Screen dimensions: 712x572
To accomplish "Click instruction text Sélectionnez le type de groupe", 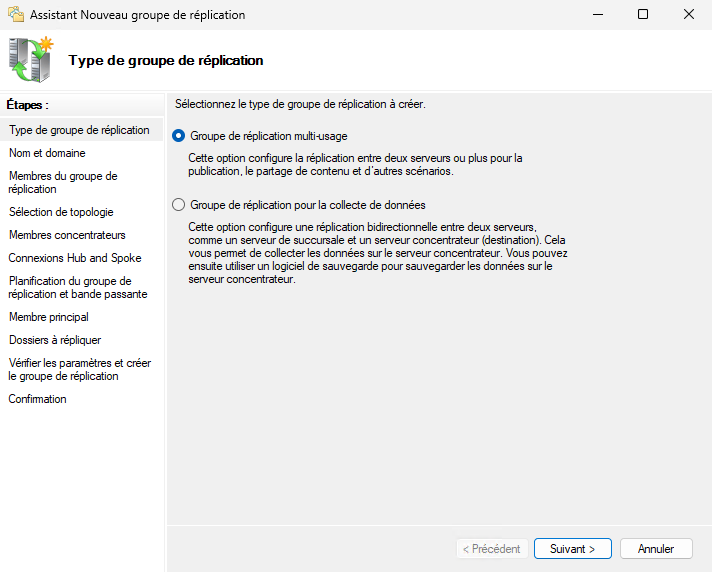I will tap(300, 104).
